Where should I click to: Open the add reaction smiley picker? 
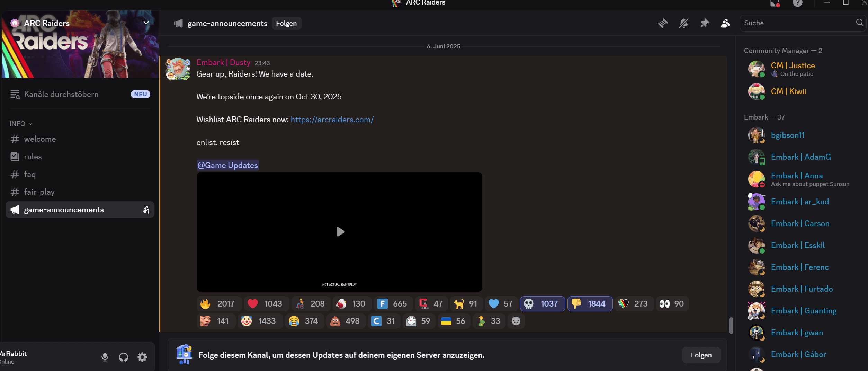[516, 321]
